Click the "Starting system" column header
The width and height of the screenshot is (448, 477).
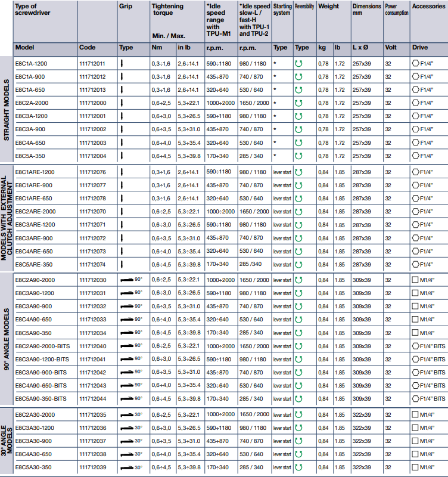(282, 10)
